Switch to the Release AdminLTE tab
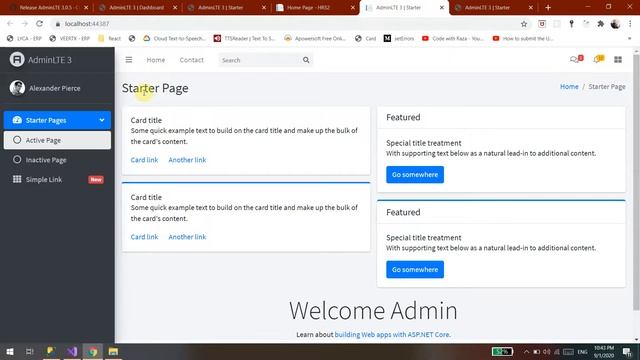Screen dimensions: 640x360 [48, 7]
